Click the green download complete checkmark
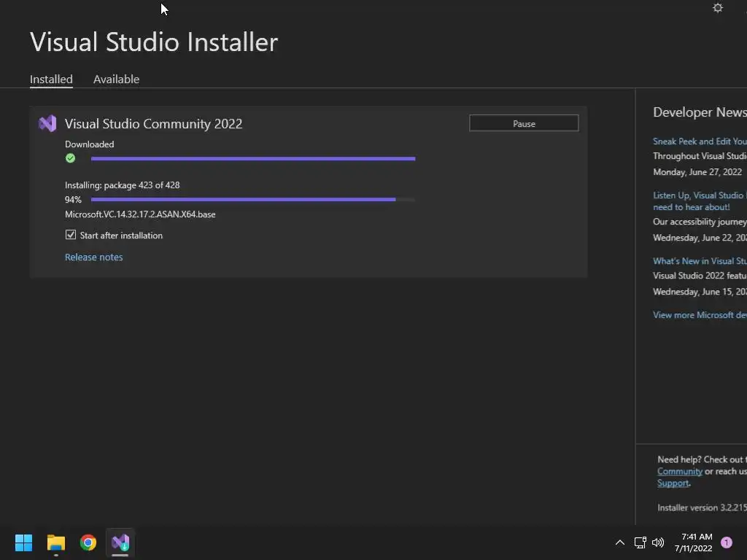 pyautogui.click(x=71, y=158)
